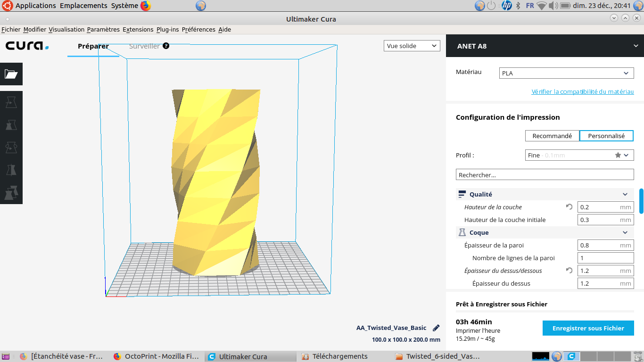Open the Profil Fine dropdown
This screenshot has height=362, width=644.
tap(580, 155)
